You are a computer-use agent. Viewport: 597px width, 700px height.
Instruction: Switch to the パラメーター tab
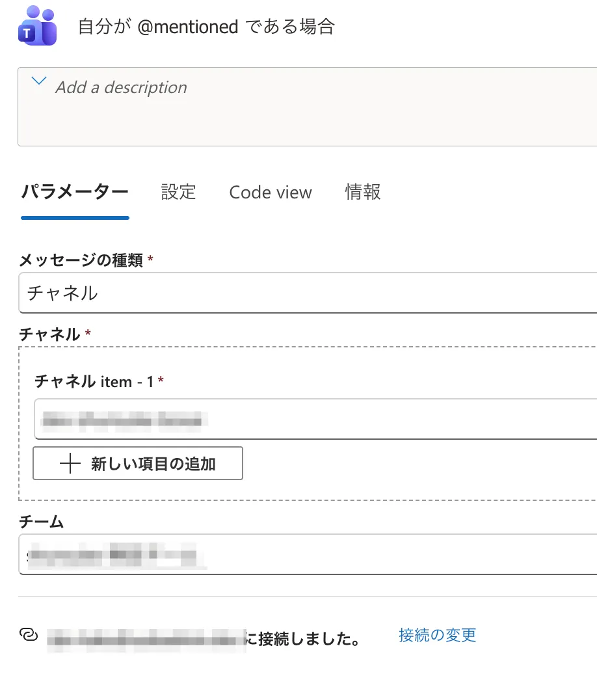[x=75, y=193]
